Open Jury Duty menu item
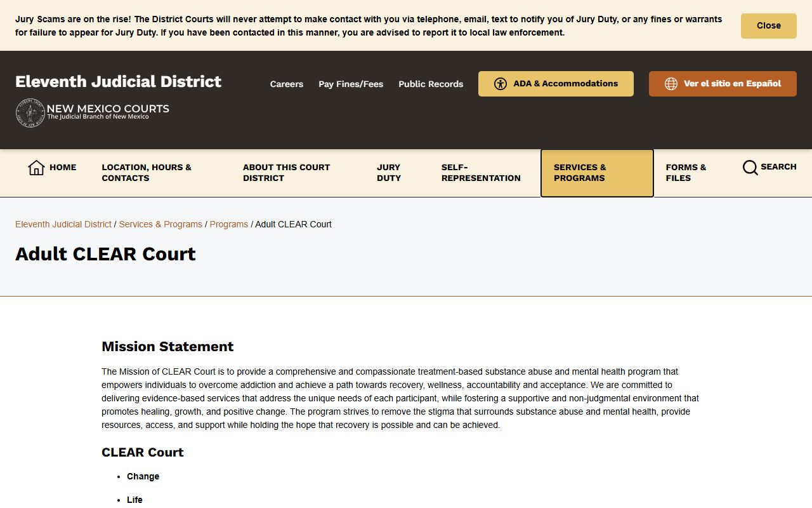The image size is (812, 508). [x=389, y=173]
